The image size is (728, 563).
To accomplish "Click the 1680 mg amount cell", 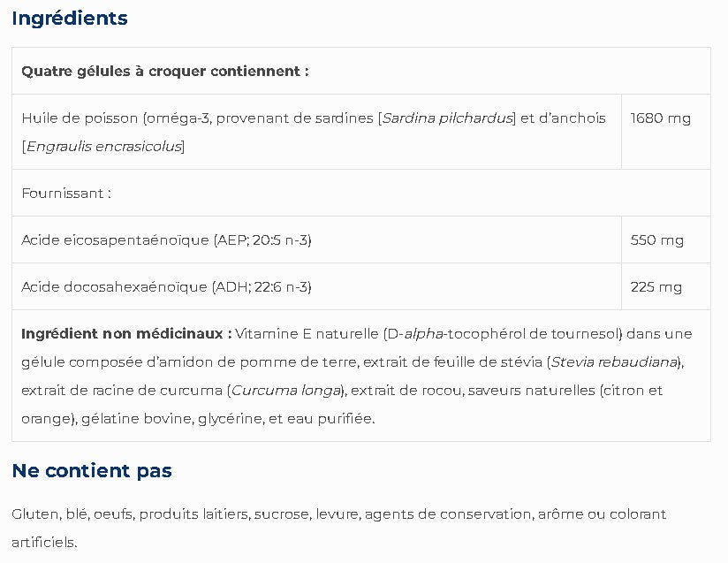I will (660, 118).
